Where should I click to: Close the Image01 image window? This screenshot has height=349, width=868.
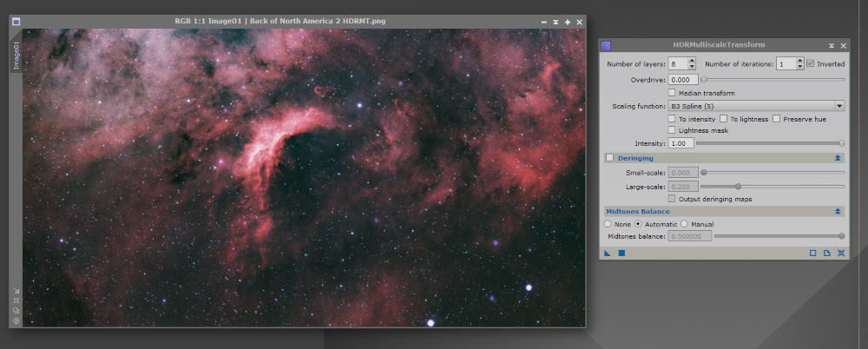[x=579, y=23]
